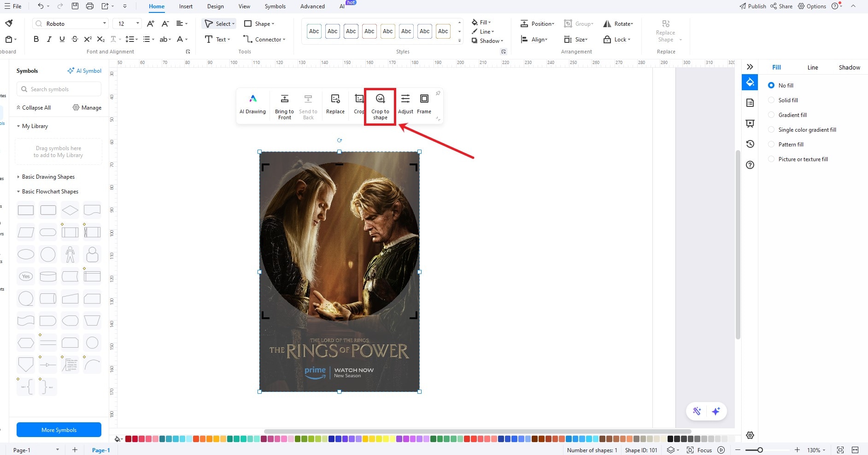The image size is (868, 455).
Task: Switch to the Symbols ribbon tab
Action: [275, 6]
